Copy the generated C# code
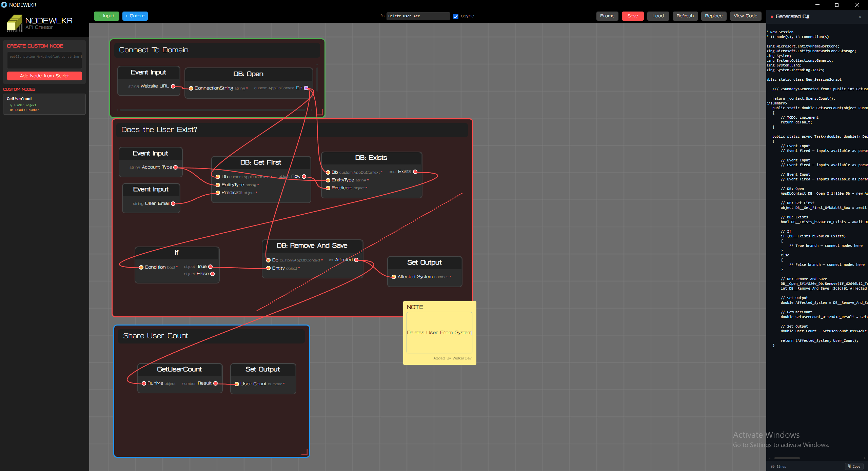 854,466
